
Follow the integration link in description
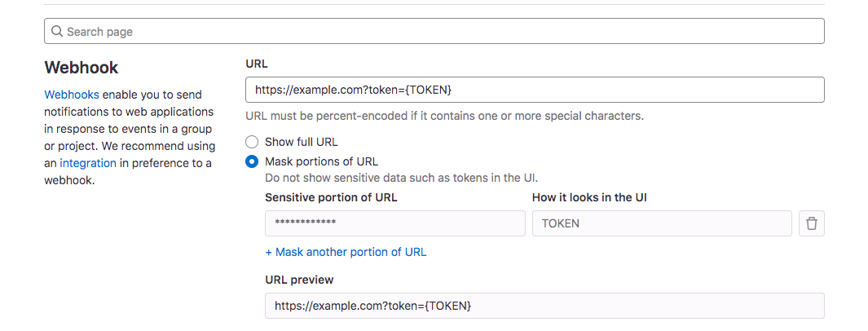pos(88,163)
